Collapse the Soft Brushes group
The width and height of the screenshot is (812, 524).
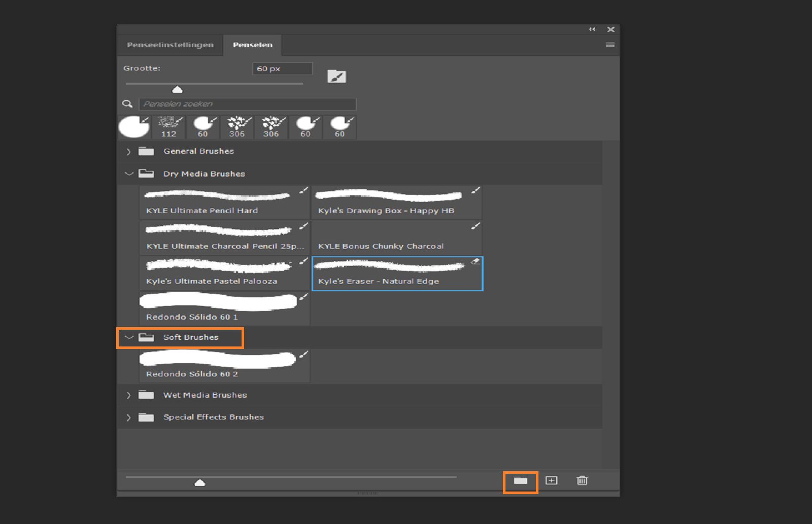click(x=129, y=337)
